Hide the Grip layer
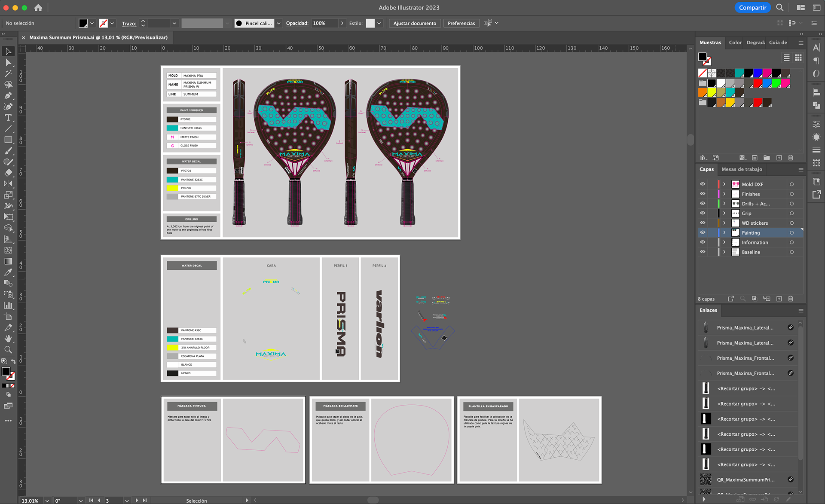Screen dimensions: 825x504 coord(703,213)
